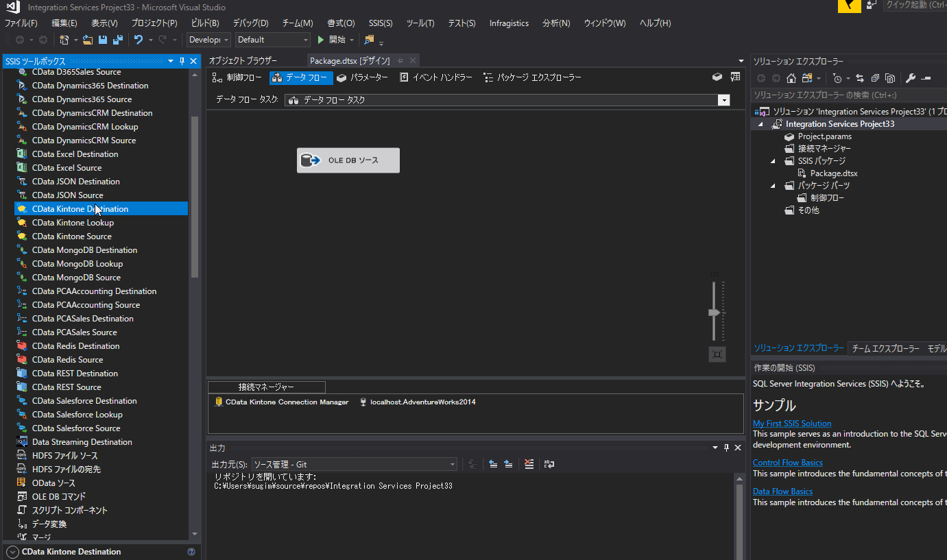Select CData Kintone Source in toolbox
This screenshot has height=560, width=947.
pos(101,236)
